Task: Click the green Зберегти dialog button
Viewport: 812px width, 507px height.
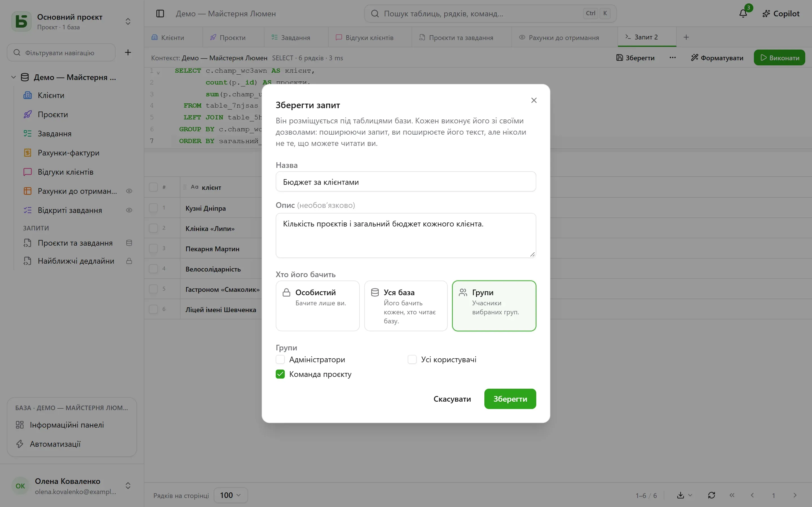Action: pyautogui.click(x=510, y=399)
